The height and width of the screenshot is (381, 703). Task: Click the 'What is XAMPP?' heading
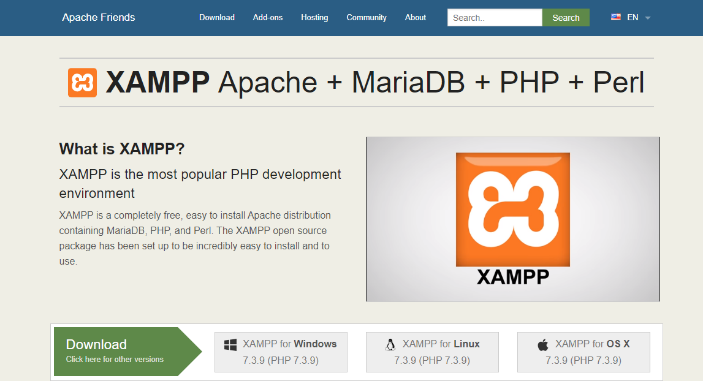122,149
